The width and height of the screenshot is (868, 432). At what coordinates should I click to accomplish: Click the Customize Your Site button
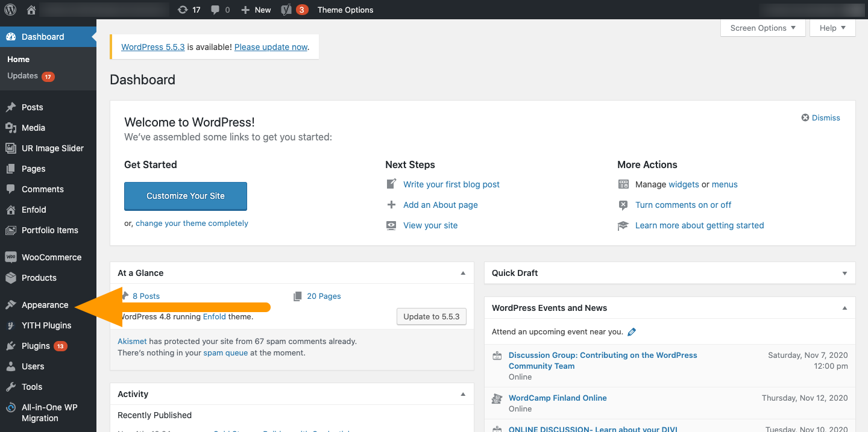(186, 196)
